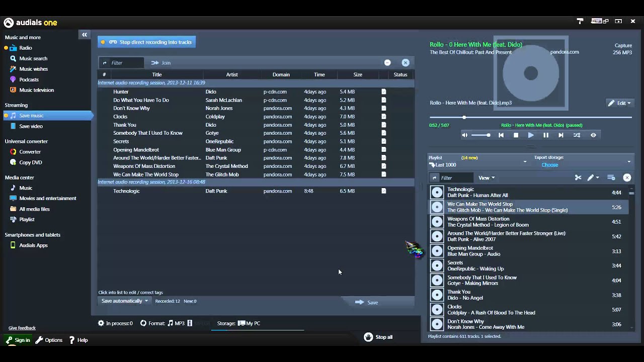Stop direct recording into tracks
644x362 pixels.
146,42
